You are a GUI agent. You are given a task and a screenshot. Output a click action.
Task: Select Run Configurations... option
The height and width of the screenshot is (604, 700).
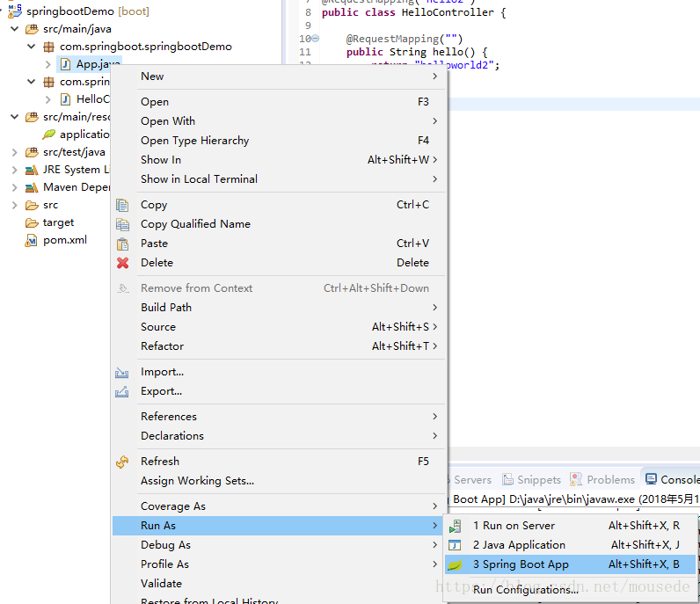tap(525, 590)
